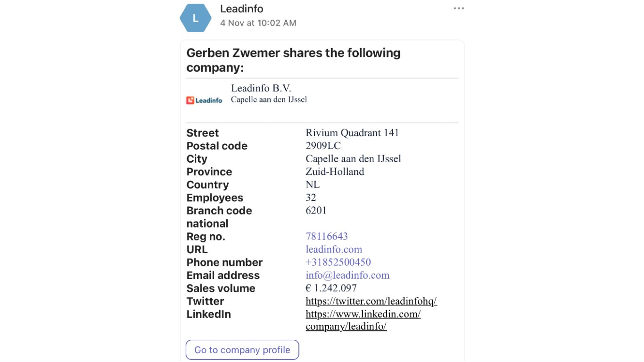Call the phone number +31852500450
Screen dimensions: 644x362
[x=338, y=262]
